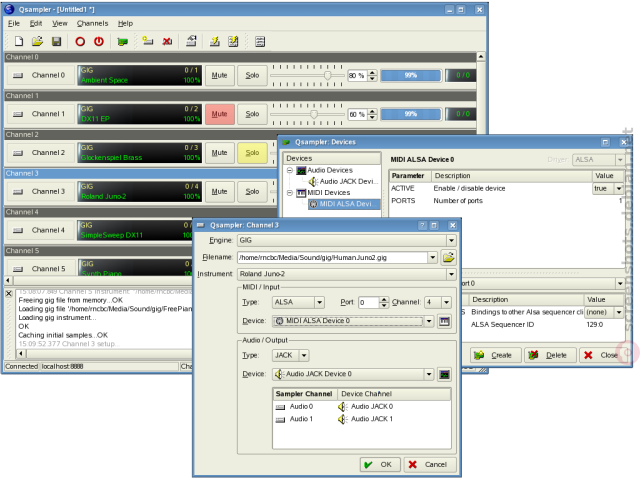The height and width of the screenshot is (480, 640).
Task: Open MIDI device setup icon beside Device
Action: click(444, 321)
